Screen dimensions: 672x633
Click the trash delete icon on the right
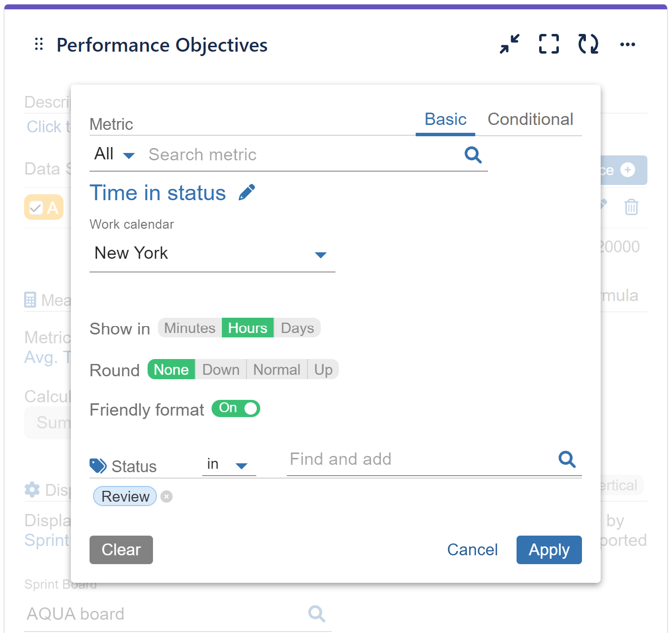(x=631, y=207)
